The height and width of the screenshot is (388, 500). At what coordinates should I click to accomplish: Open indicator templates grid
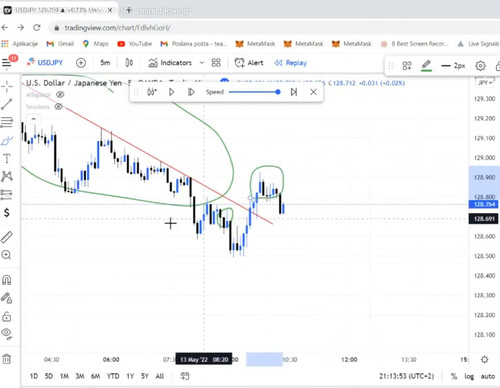[216, 63]
